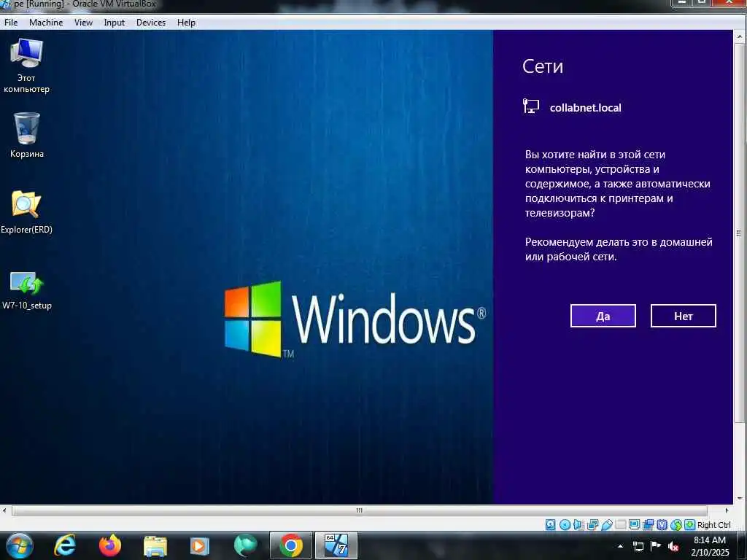Switch to the VirtualBox VM taskbar button

336,545
